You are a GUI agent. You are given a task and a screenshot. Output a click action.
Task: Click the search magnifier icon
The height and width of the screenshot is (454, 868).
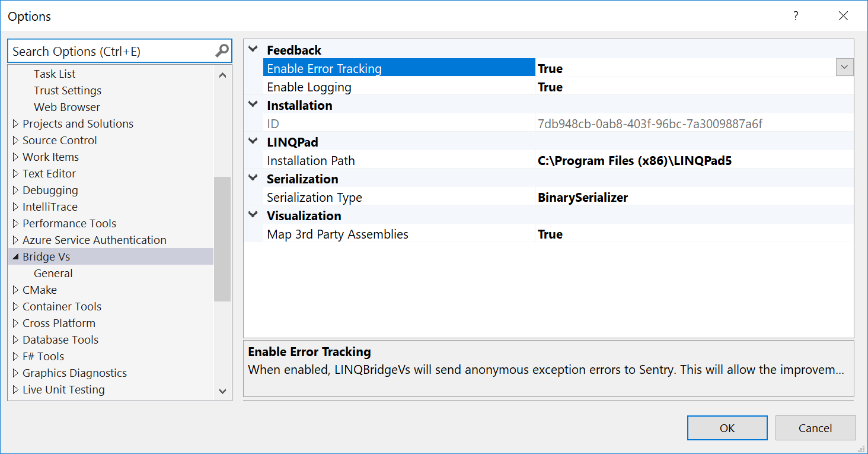pos(222,51)
